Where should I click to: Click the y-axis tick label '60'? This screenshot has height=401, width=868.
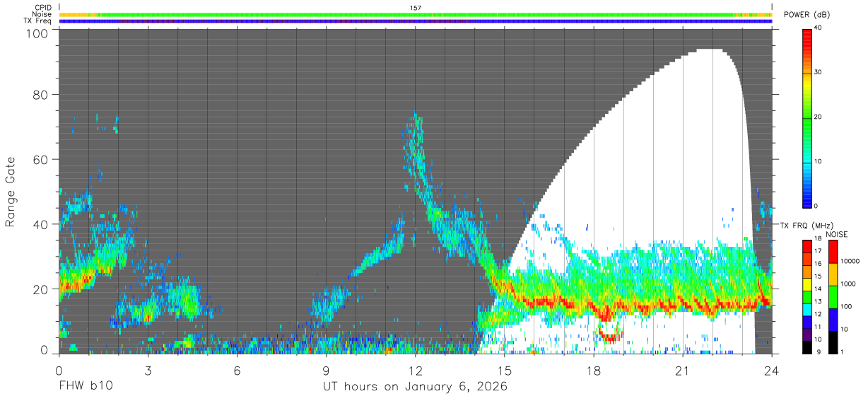[41, 159]
